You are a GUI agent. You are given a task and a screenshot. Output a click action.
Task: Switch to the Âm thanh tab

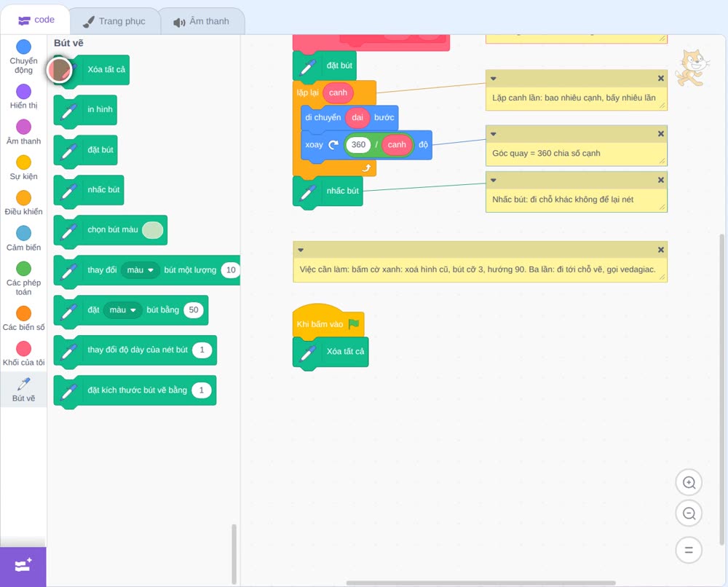pyautogui.click(x=202, y=21)
